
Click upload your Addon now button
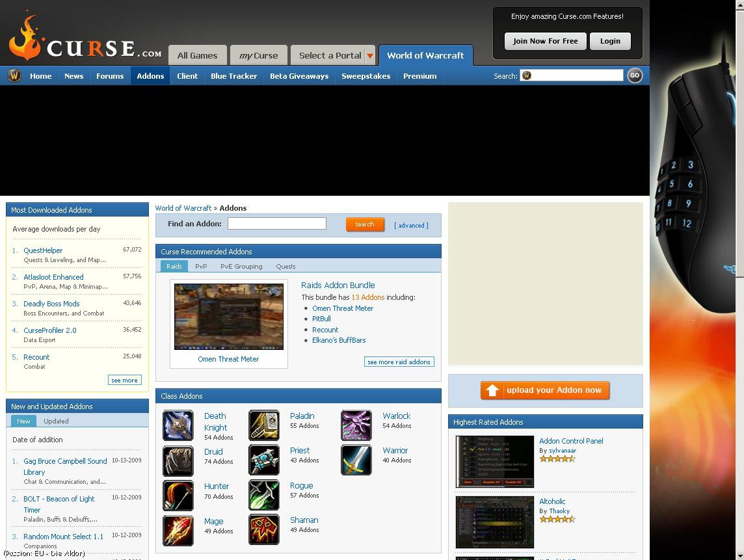click(x=545, y=390)
